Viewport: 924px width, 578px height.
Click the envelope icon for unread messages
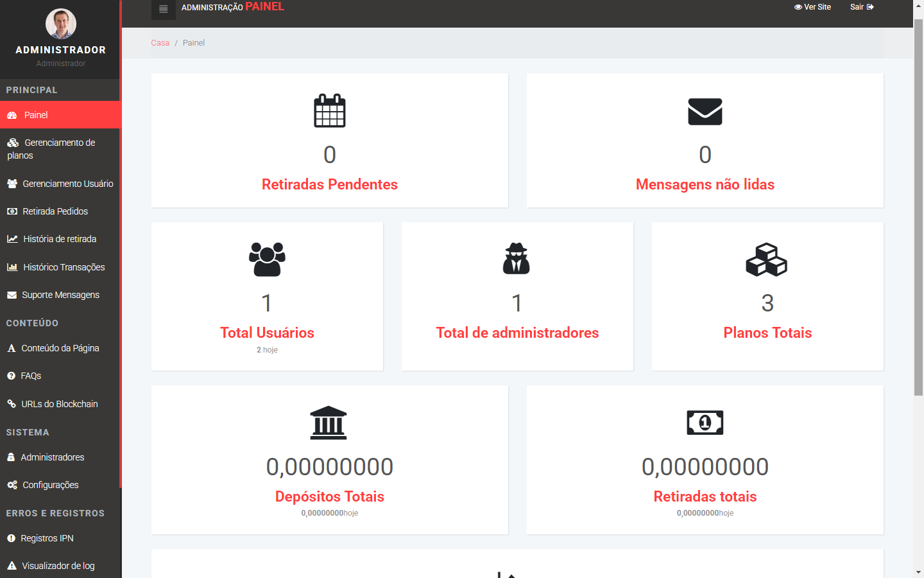click(705, 112)
